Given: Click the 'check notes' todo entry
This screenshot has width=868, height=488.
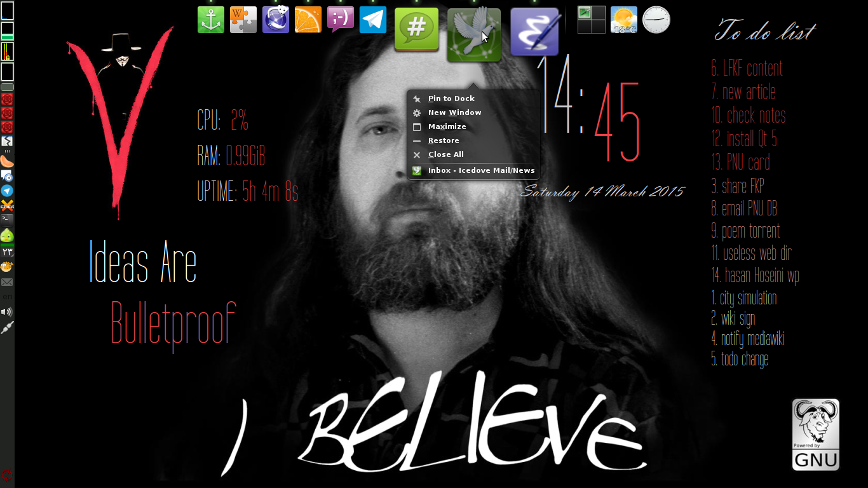Looking at the screenshot, I should pos(749,116).
